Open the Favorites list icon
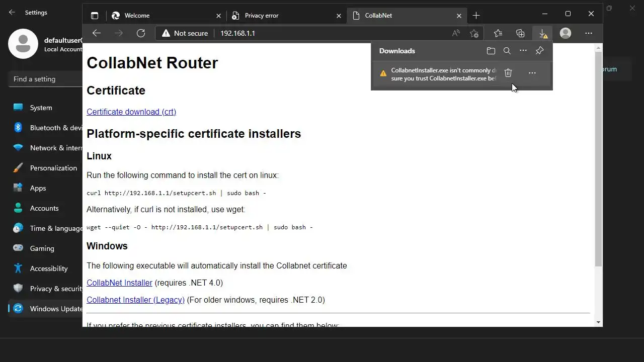The height and width of the screenshot is (362, 644). click(498, 33)
